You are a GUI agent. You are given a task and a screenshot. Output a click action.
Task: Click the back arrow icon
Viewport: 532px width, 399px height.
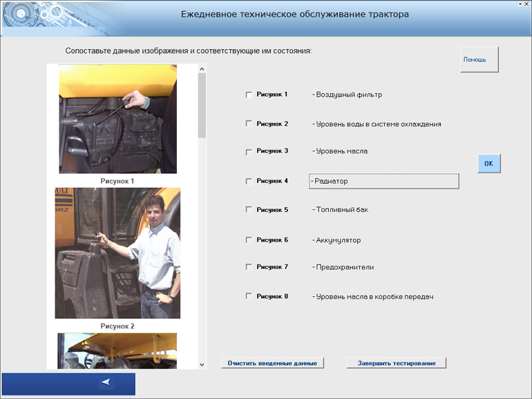(x=106, y=382)
